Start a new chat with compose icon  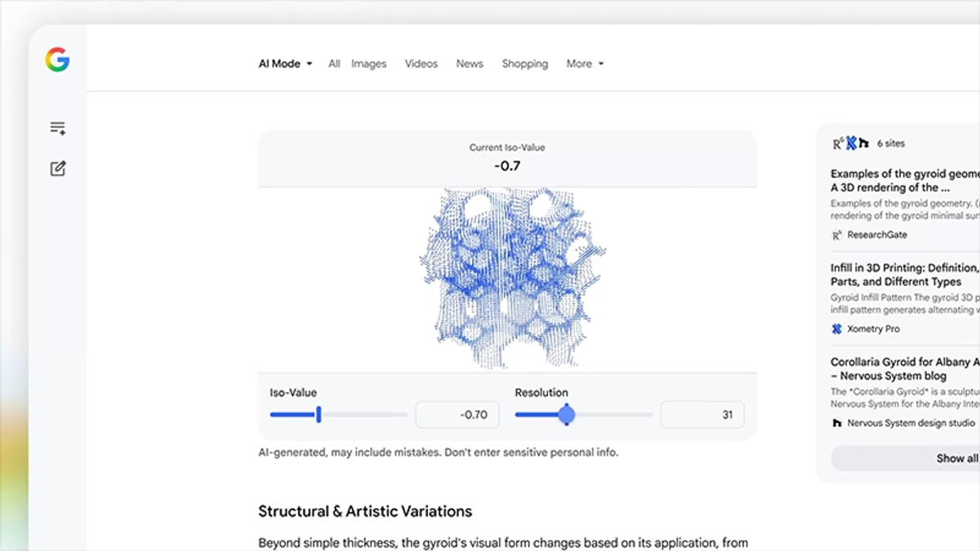pyautogui.click(x=57, y=169)
